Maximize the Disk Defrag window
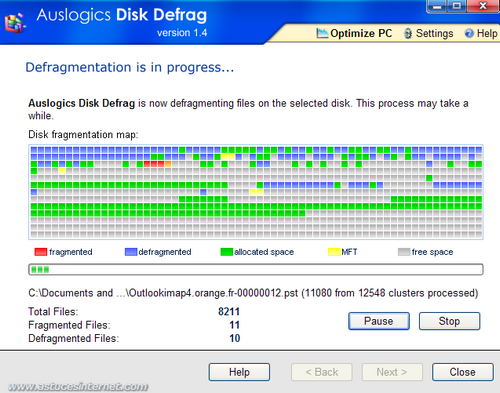 [457, 6]
